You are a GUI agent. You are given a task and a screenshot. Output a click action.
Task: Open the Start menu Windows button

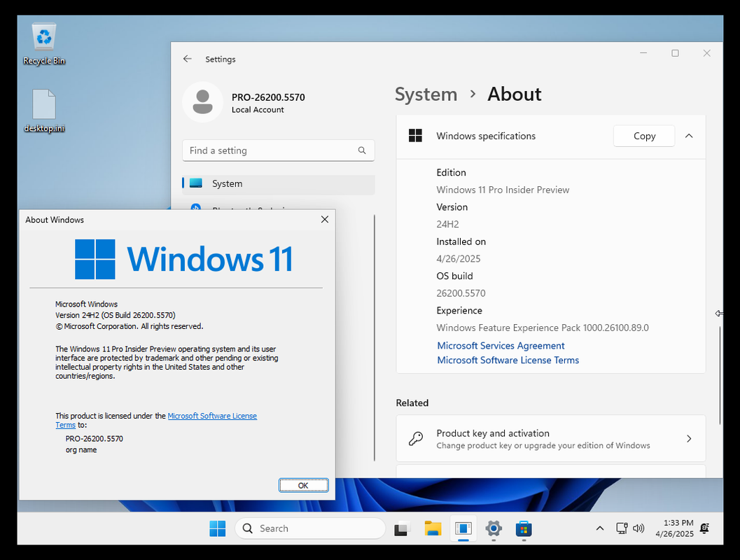pyautogui.click(x=218, y=528)
